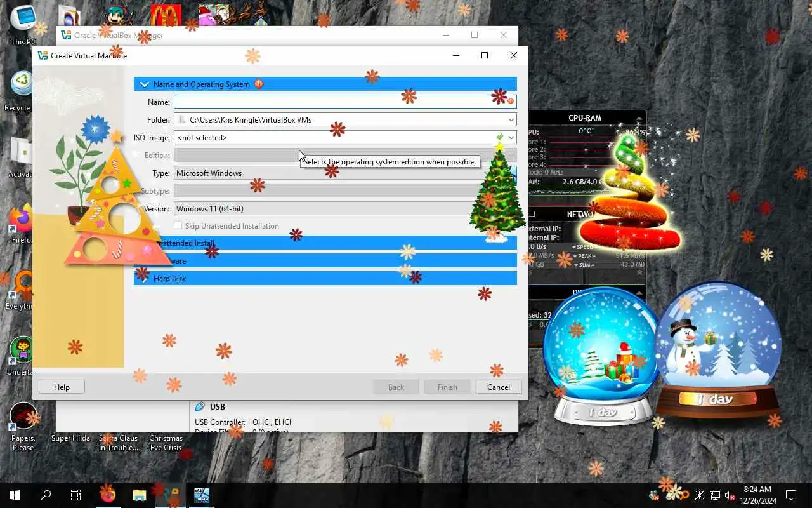The height and width of the screenshot is (508, 812).
Task: Click the disabled Edition dropdown
Action: [345, 155]
